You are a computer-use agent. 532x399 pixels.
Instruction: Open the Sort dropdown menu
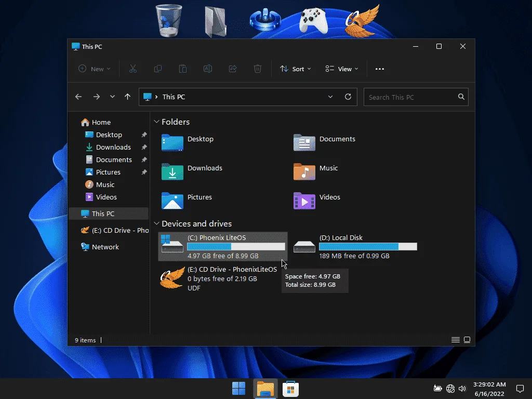tap(295, 69)
